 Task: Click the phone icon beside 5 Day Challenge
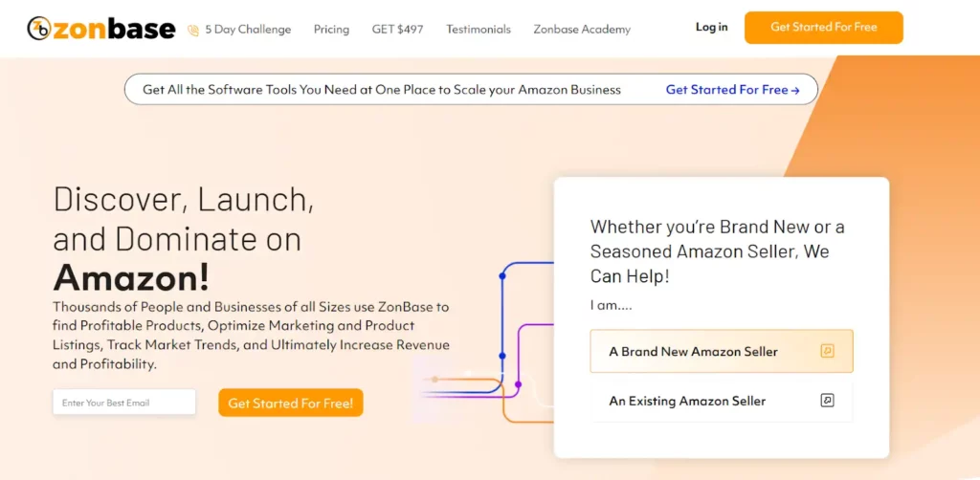pyautogui.click(x=193, y=30)
